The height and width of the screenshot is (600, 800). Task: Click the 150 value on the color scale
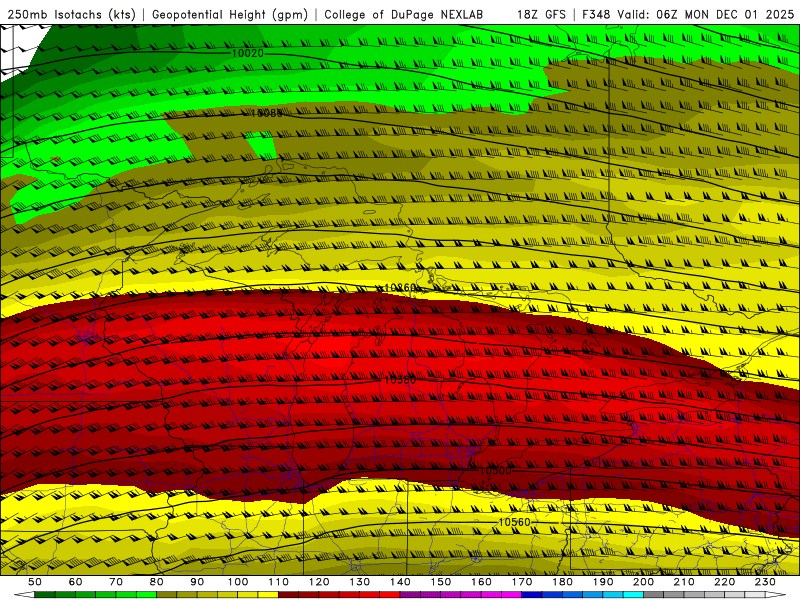point(441,582)
